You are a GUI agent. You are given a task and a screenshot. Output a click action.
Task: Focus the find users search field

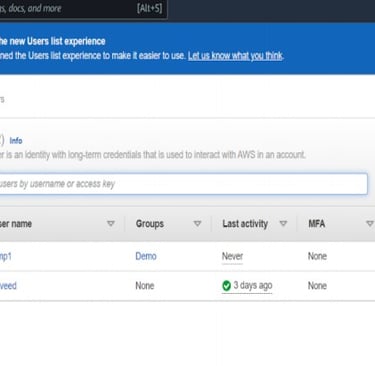(183, 184)
